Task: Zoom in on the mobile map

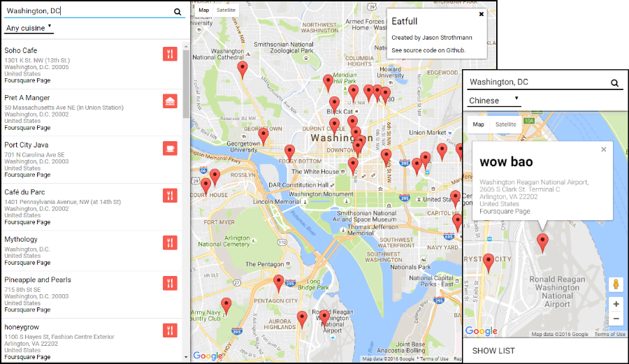Action: (616, 304)
